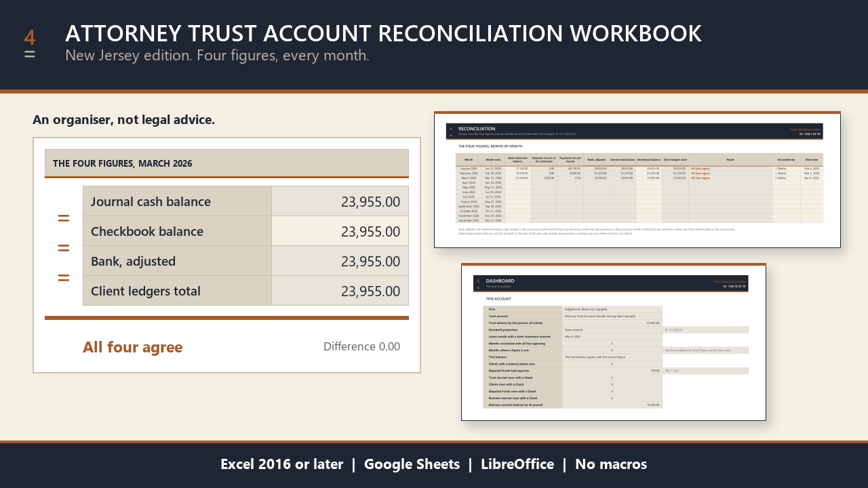The image size is (868, 488).
Task: Select the "Bank, adjusted" label
Action: 133,261
